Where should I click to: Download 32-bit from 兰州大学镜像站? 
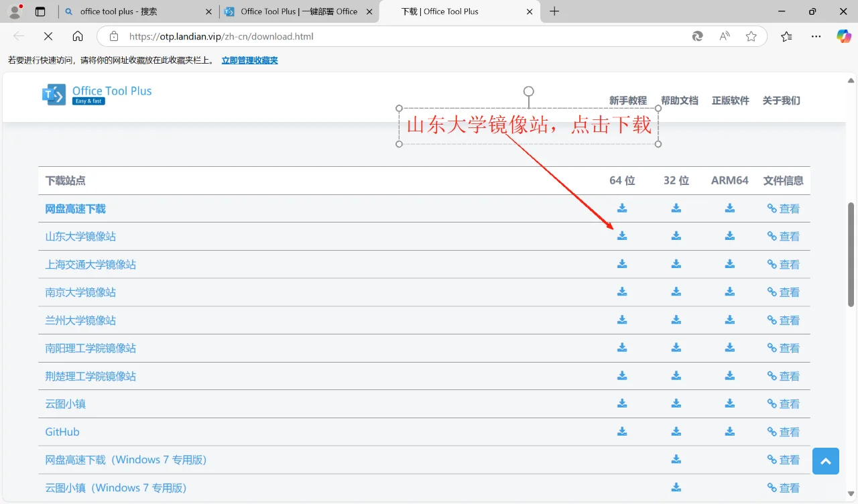[x=676, y=320]
